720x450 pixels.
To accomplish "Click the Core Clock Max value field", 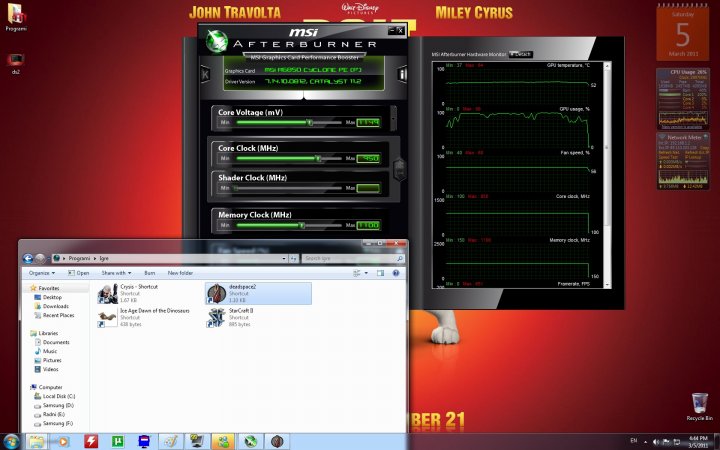I will 368,158.
